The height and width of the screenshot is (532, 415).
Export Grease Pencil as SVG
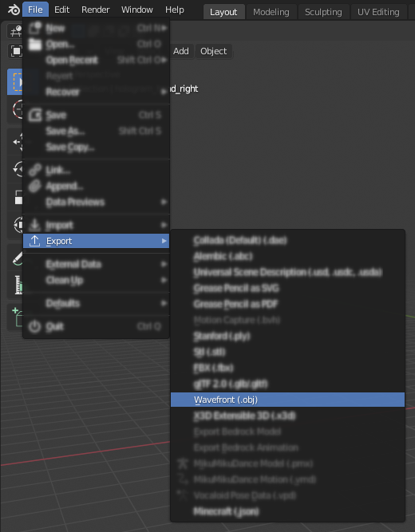pyautogui.click(x=287, y=288)
